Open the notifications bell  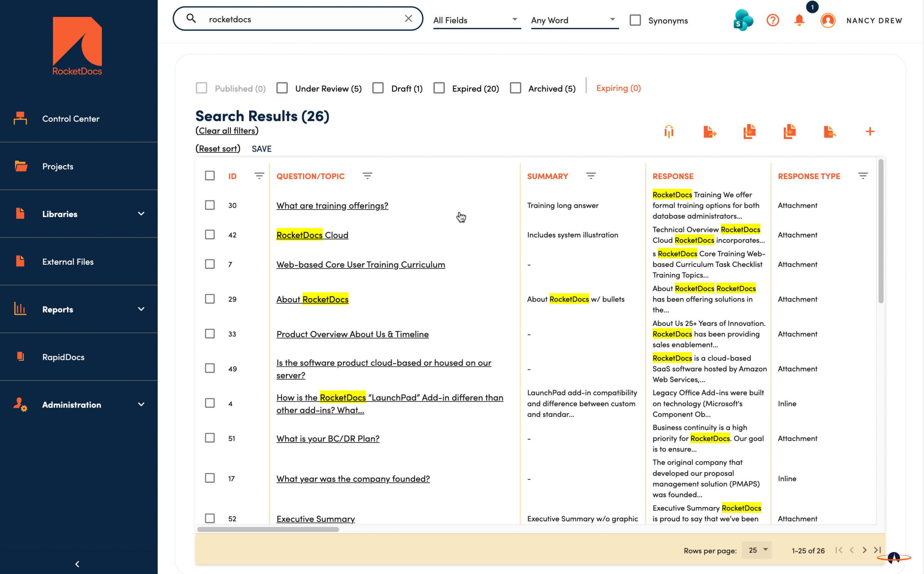[x=799, y=21]
